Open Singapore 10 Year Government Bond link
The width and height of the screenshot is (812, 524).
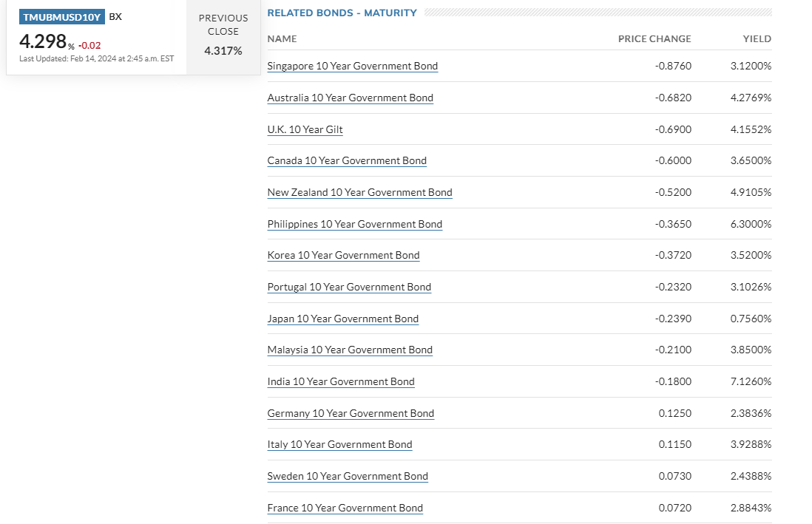(352, 66)
